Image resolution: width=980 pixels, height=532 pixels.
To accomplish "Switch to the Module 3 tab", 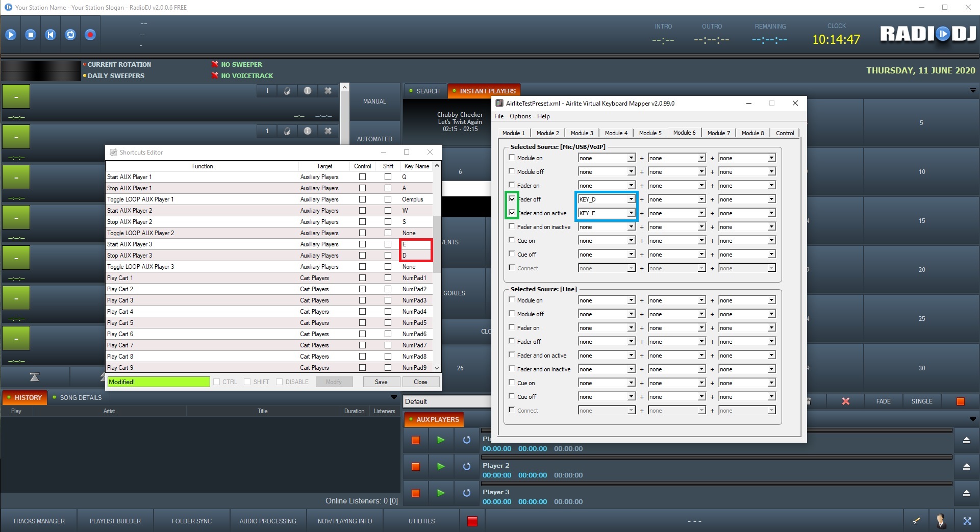I will tap(582, 133).
